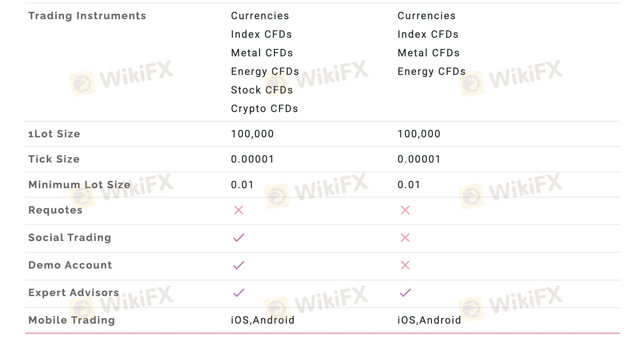Click the 1Lot Size label

pos(54,134)
